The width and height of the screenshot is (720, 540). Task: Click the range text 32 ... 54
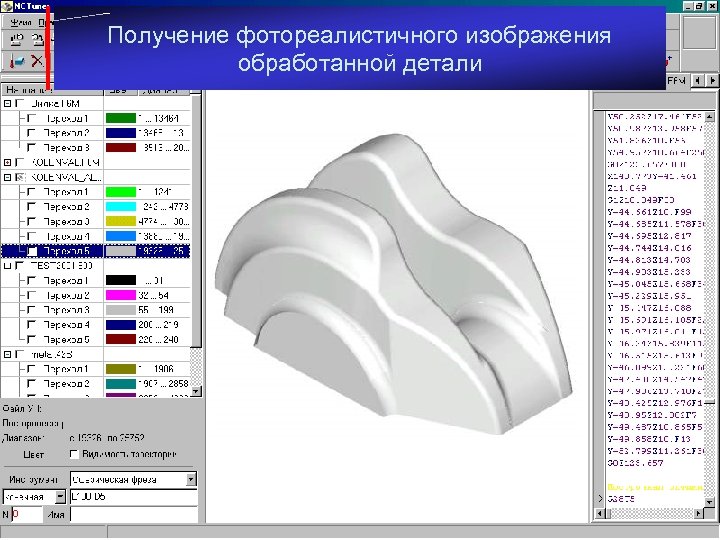(153, 295)
